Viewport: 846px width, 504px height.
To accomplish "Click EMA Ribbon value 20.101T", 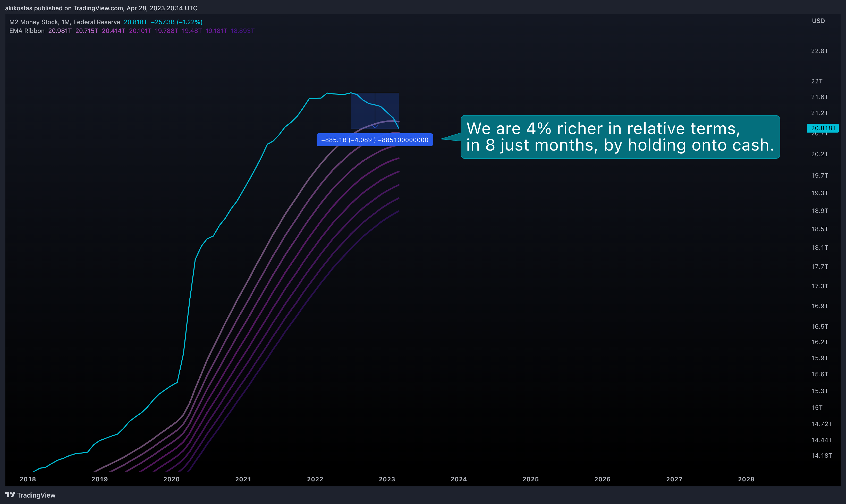I will point(140,31).
